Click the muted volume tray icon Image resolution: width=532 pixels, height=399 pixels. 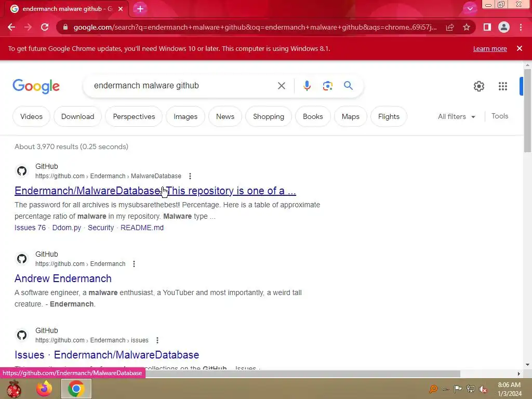click(x=483, y=389)
